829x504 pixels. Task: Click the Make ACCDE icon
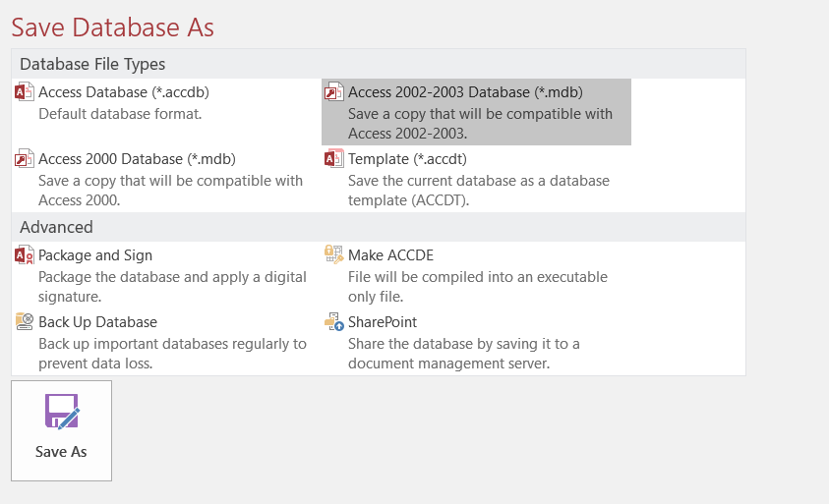[334, 255]
